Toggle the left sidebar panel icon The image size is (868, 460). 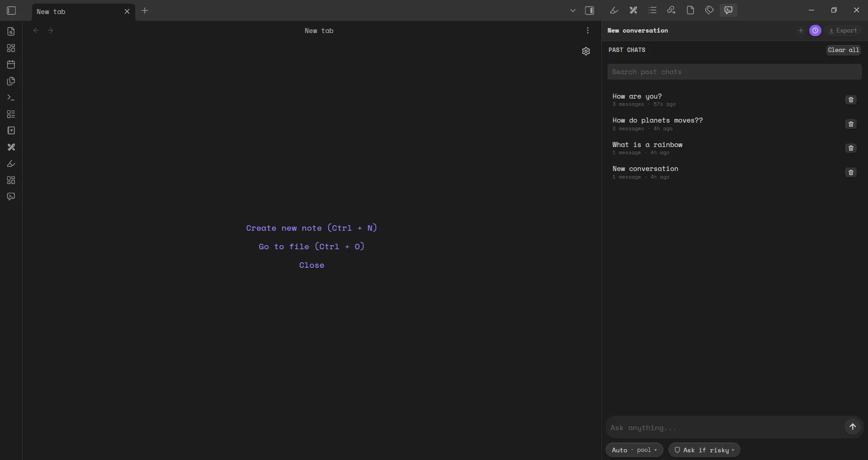[x=11, y=10]
